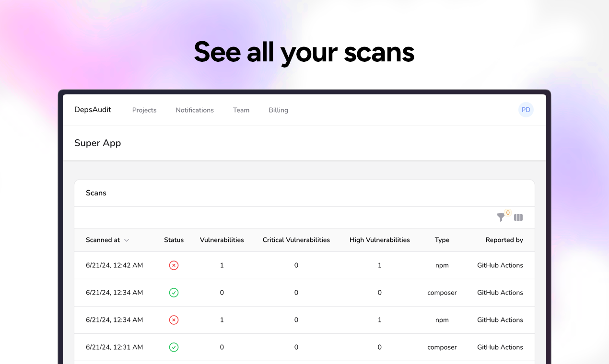The width and height of the screenshot is (609, 364).
Task: Open the Team nav item
Action: tap(241, 110)
